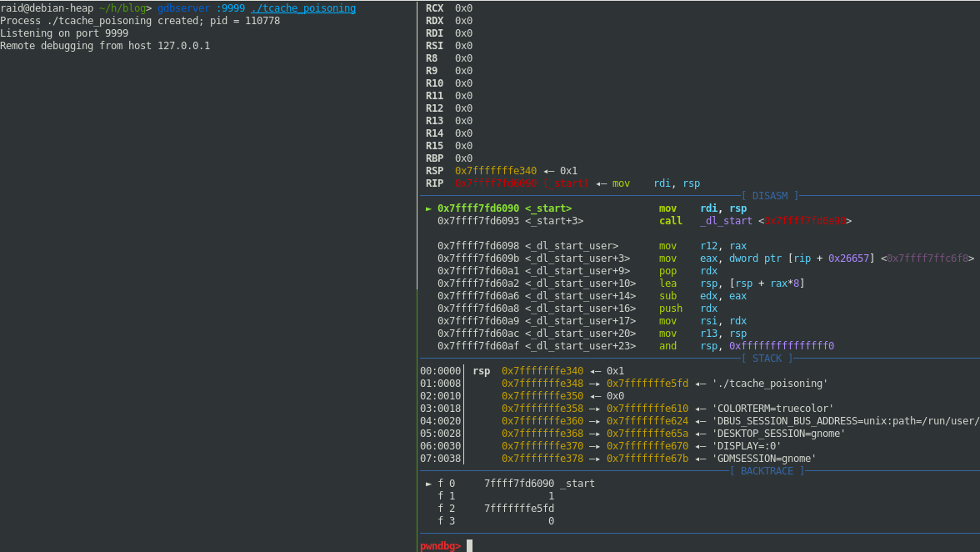Select the constant 0xfffffffffffffff0
980x552 pixels.
coord(782,346)
